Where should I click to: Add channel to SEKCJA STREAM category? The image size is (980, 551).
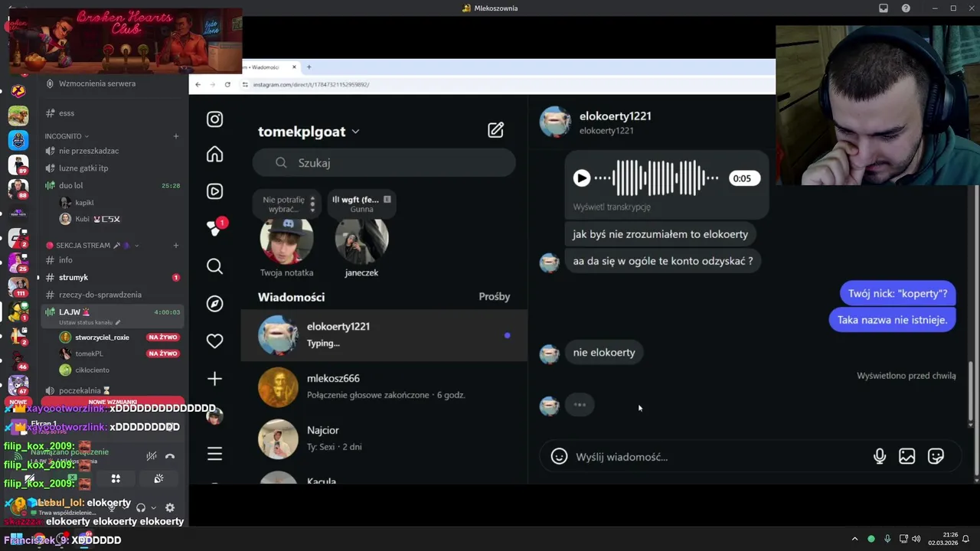(x=176, y=246)
